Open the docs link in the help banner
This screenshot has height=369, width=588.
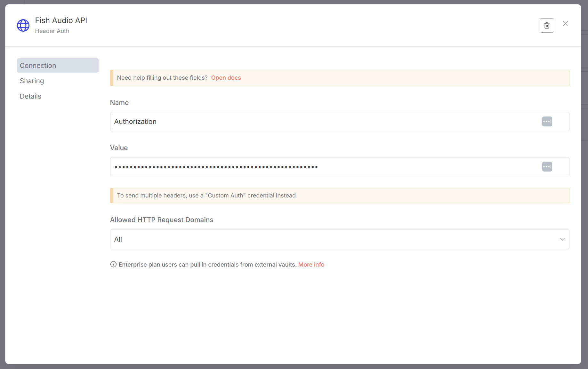pyautogui.click(x=226, y=78)
